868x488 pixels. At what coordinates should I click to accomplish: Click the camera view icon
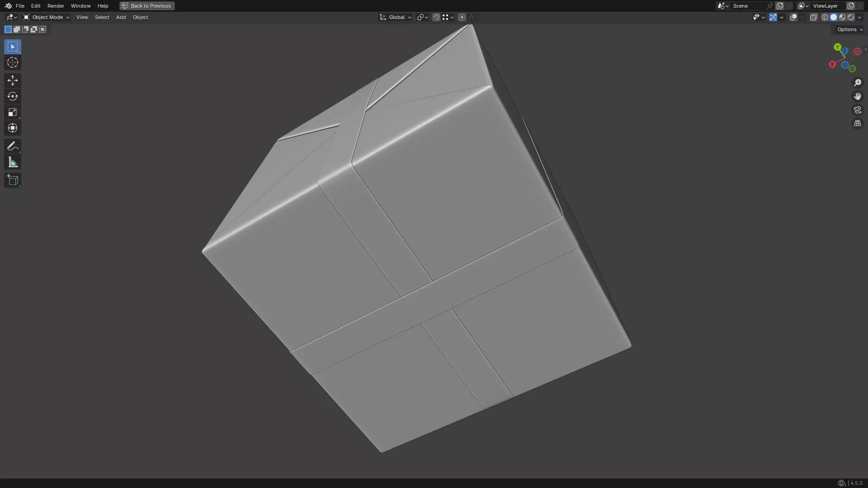tap(857, 110)
